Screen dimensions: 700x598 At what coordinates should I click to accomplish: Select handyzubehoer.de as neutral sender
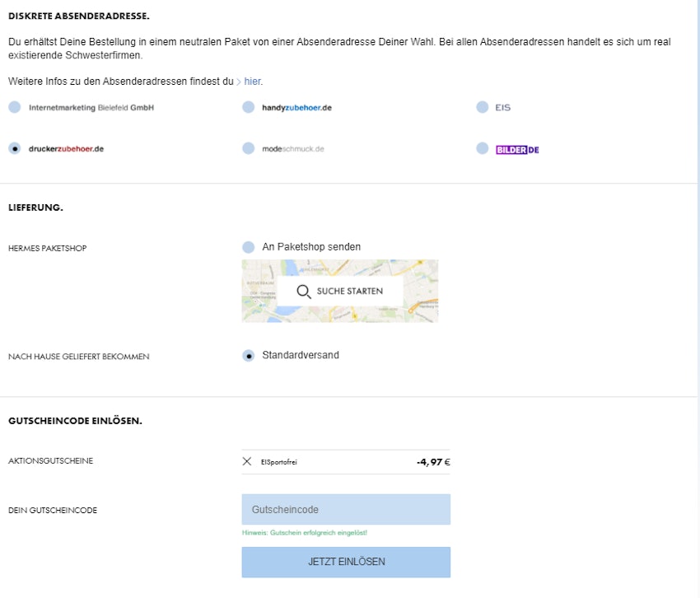pos(248,107)
